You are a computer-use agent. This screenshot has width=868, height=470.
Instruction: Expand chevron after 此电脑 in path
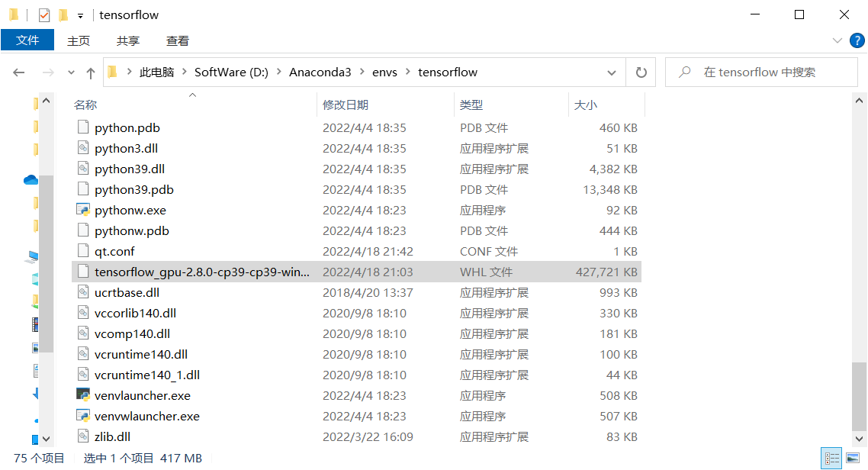(184, 72)
